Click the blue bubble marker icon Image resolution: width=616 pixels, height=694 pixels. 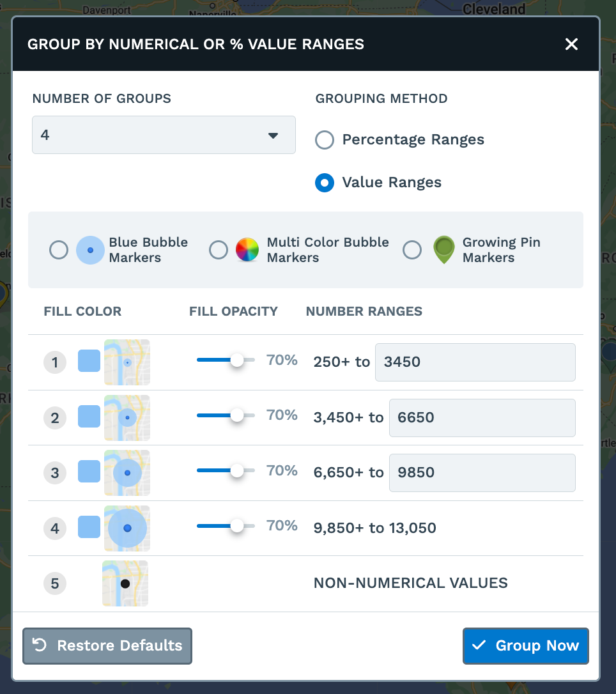click(90, 250)
